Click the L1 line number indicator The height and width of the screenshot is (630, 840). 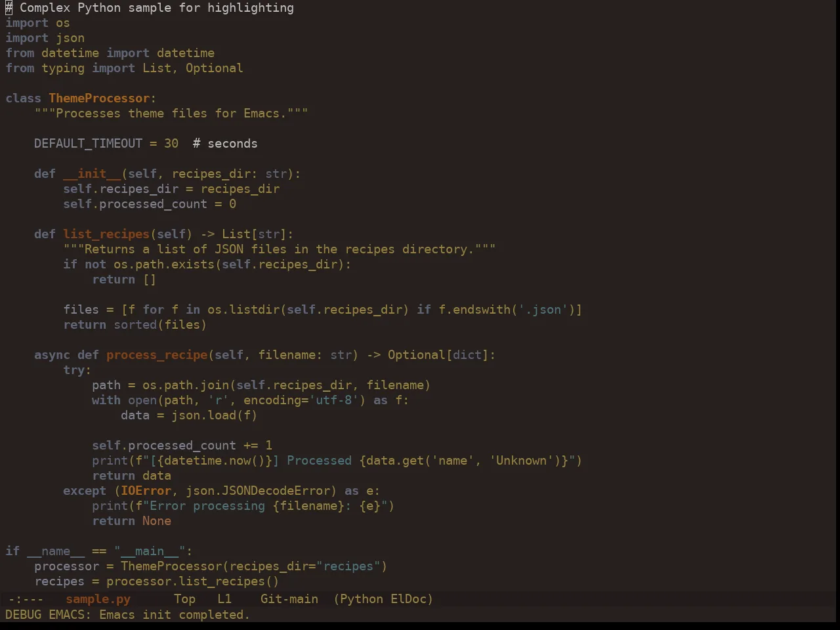pos(224,599)
